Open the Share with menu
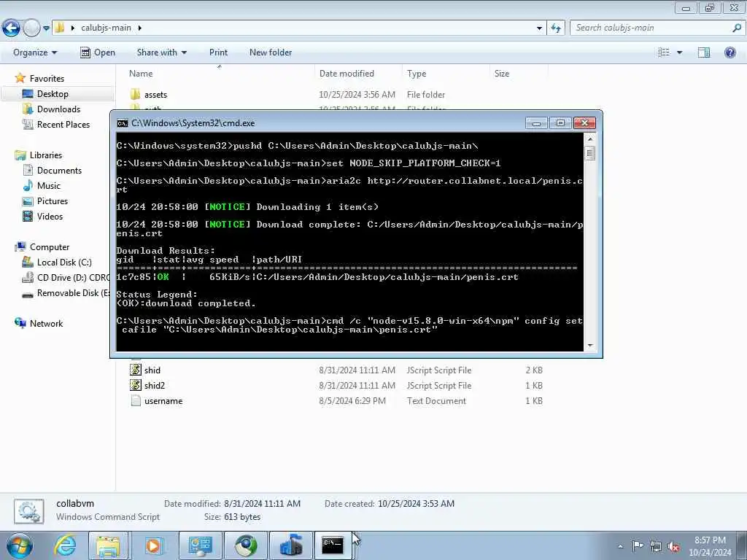This screenshot has height=560, width=747. pyautogui.click(x=161, y=52)
